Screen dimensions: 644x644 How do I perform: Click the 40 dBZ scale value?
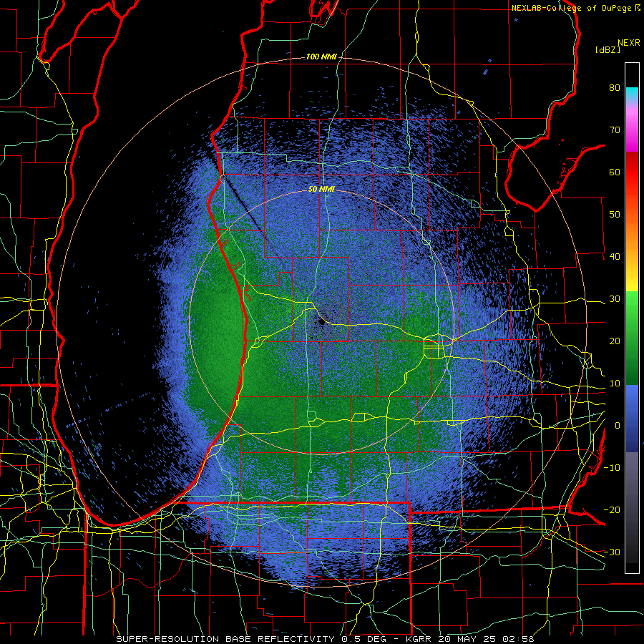click(615, 257)
